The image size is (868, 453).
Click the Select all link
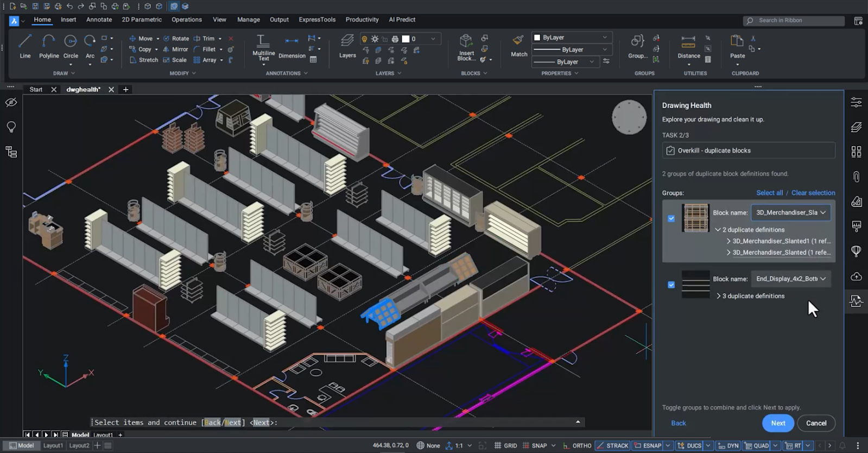coord(769,193)
